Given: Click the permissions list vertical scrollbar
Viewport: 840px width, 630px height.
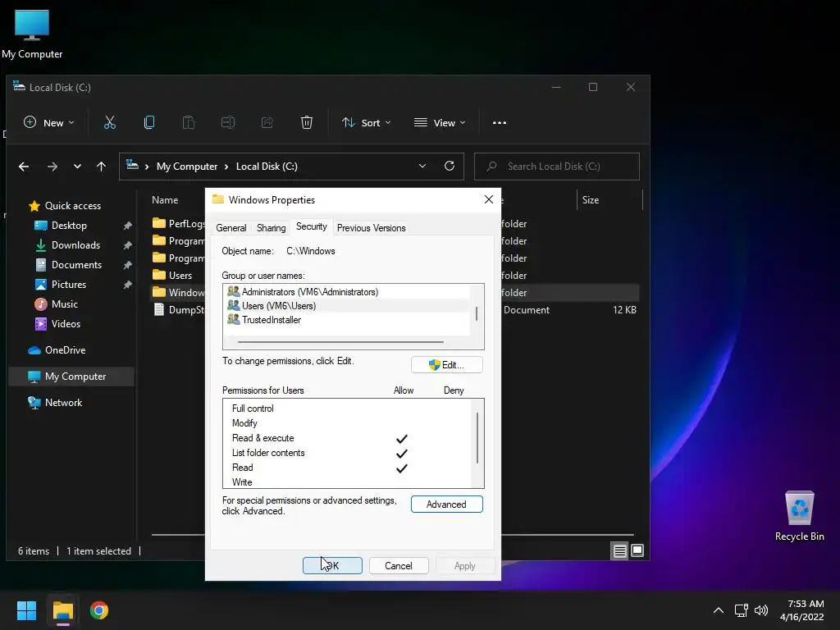Looking at the screenshot, I should coord(477,437).
